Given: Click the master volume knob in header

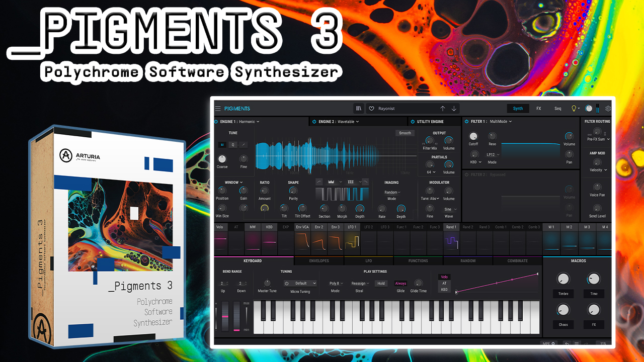Looking at the screenshot, I should 589,109.
